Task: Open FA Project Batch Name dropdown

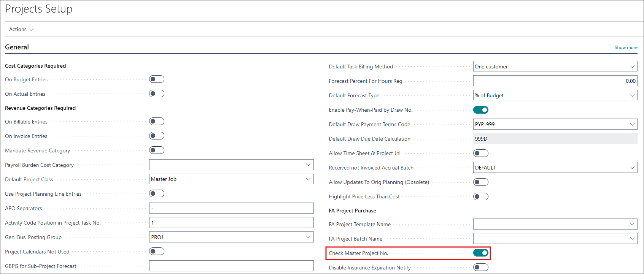Action: click(632, 239)
